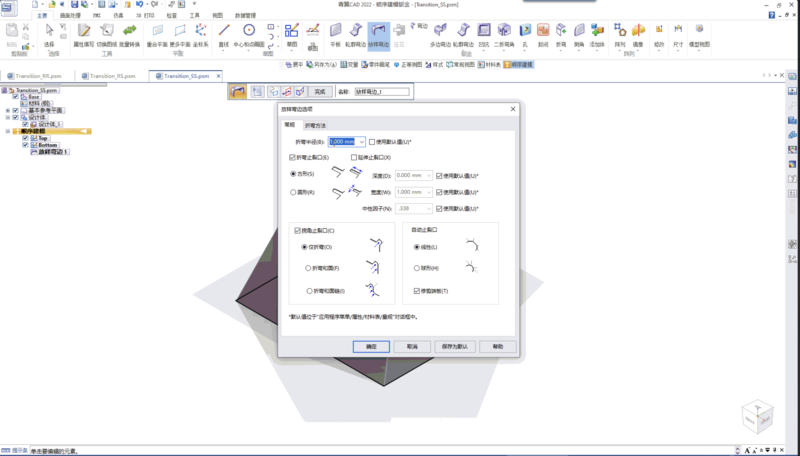Enable 使用默认值 for bend radius
800x456 pixels.
click(x=374, y=142)
